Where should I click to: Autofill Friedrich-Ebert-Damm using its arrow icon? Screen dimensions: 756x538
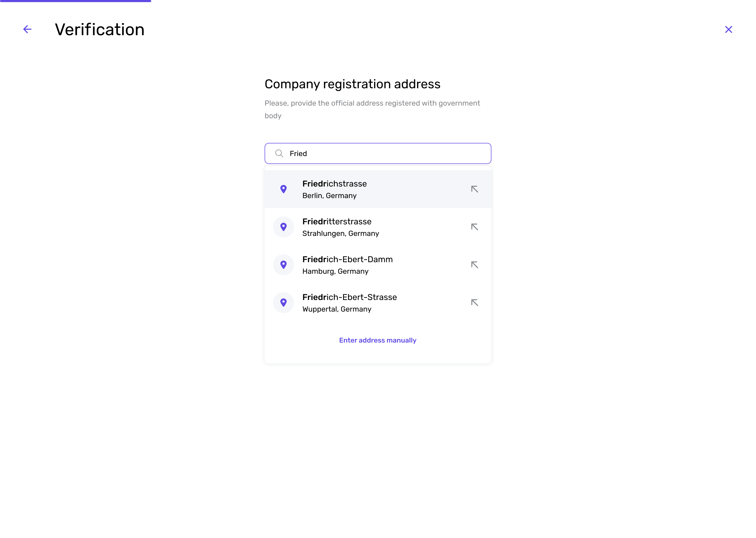pyautogui.click(x=474, y=265)
